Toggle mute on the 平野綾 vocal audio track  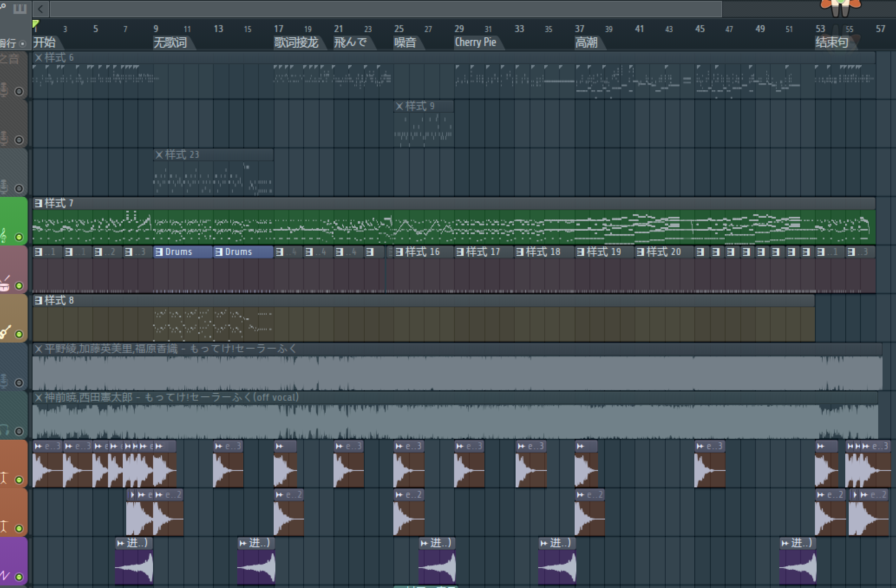(19, 382)
